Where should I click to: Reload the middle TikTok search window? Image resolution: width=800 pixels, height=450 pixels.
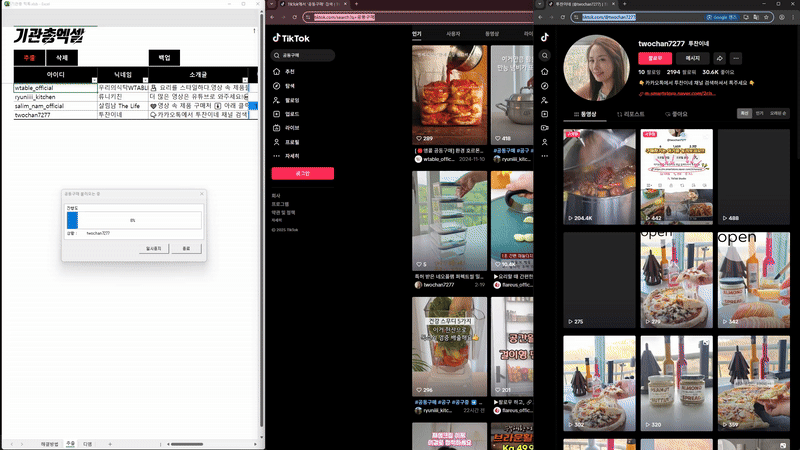pos(294,17)
